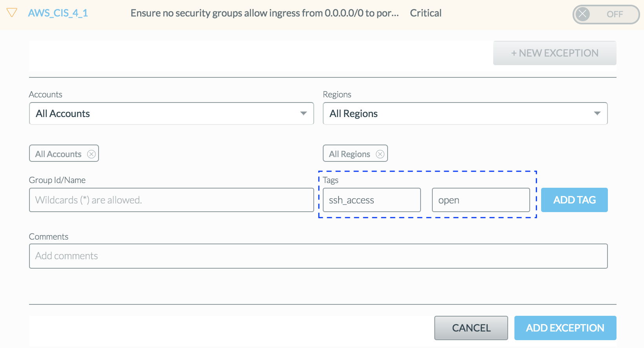Focus the Add comments text field
The width and height of the screenshot is (644, 348).
pyautogui.click(x=318, y=256)
